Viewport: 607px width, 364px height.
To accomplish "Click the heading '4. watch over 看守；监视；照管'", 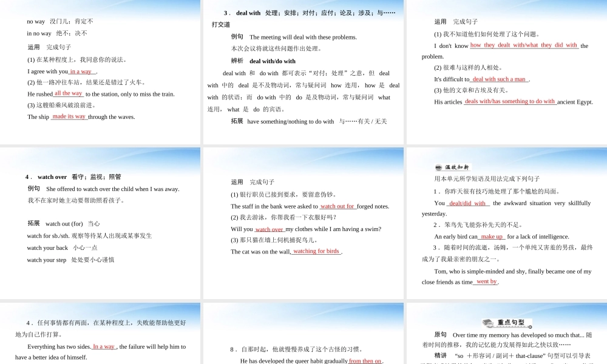I will click(73, 177).
